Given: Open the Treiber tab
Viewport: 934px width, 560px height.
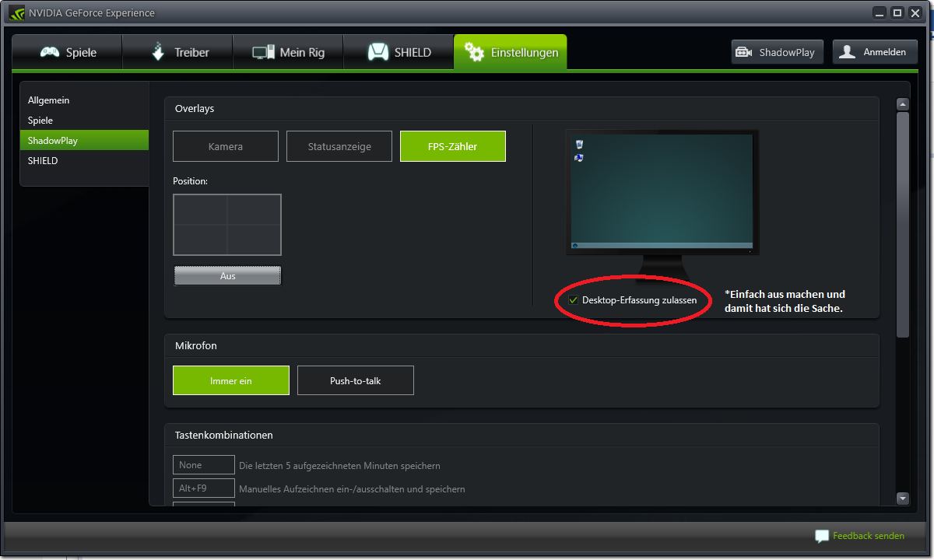Looking at the screenshot, I should point(178,52).
